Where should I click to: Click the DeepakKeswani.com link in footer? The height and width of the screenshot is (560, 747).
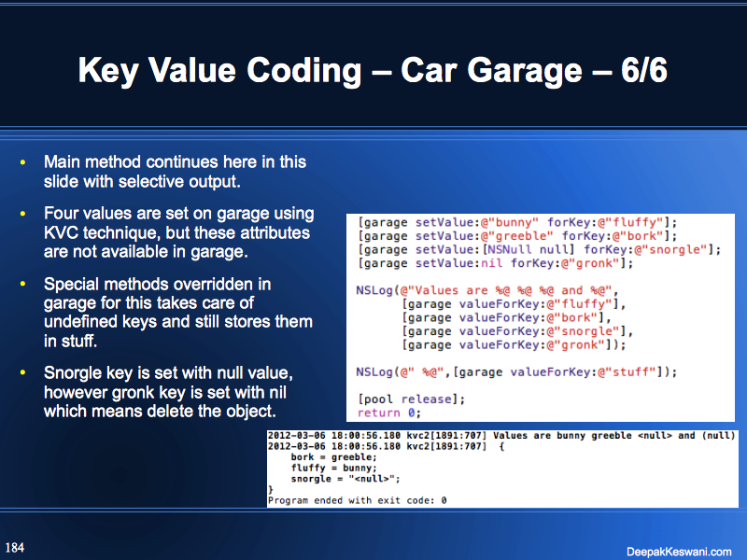click(x=679, y=551)
